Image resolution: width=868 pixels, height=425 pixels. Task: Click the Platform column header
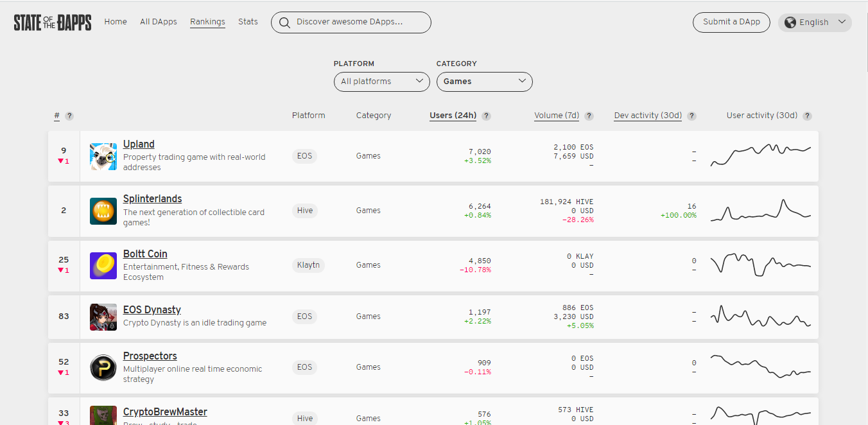pos(309,116)
